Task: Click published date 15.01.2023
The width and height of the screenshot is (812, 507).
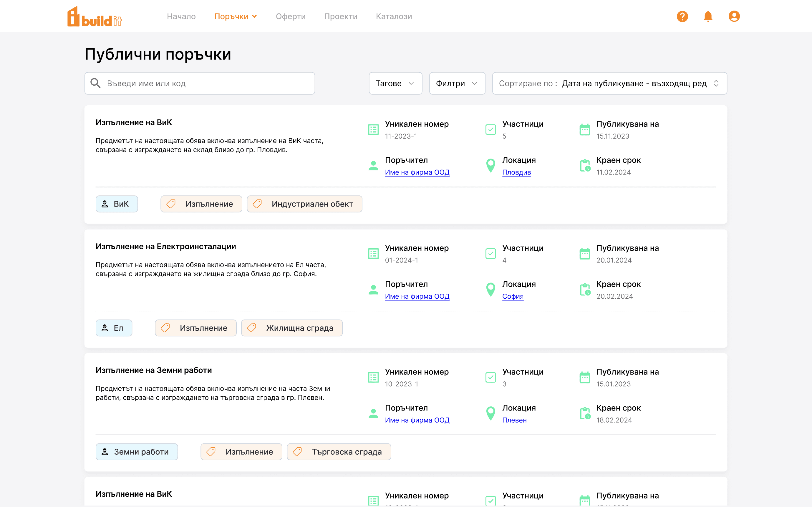Action: coord(614,384)
